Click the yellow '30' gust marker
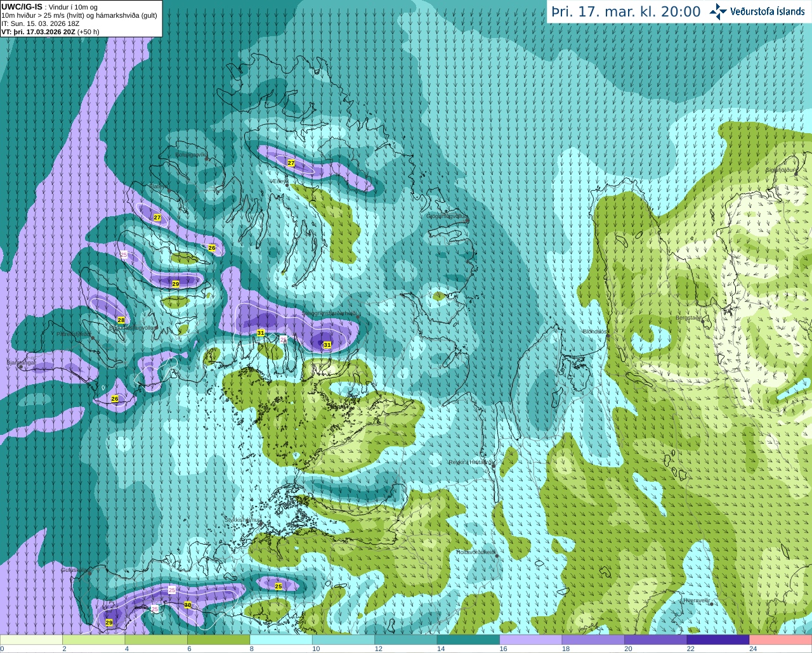This screenshot has height=653, width=812. click(188, 605)
